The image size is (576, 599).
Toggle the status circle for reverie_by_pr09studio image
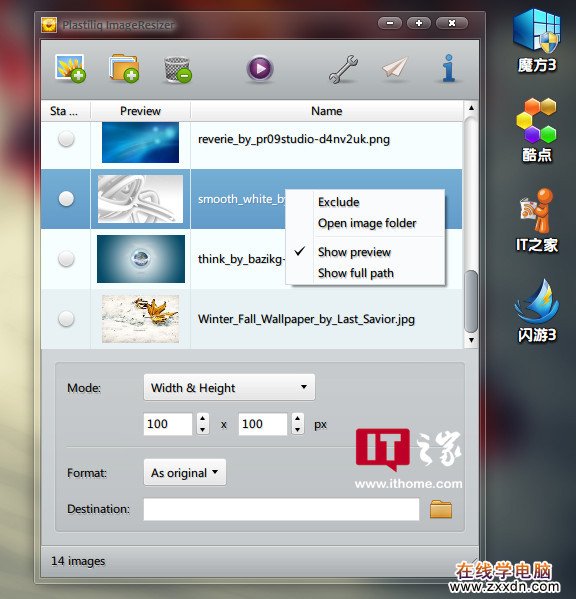click(x=66, y=139)
